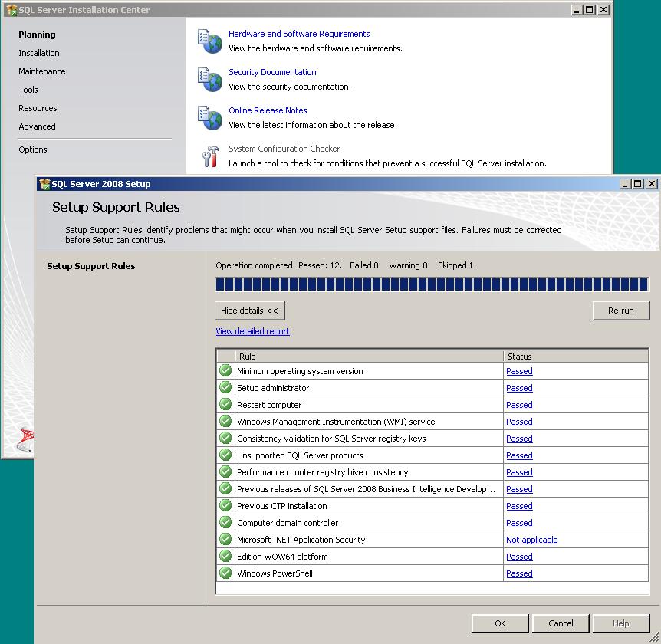Viewport: 661px width, 644px height.
Task: Open the Resources section
Action: click(38, 108)
